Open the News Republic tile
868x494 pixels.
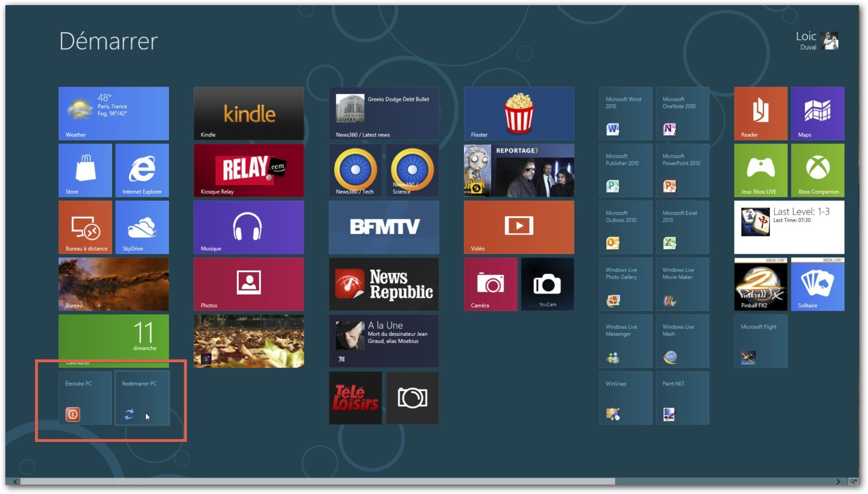click(384, 284)
